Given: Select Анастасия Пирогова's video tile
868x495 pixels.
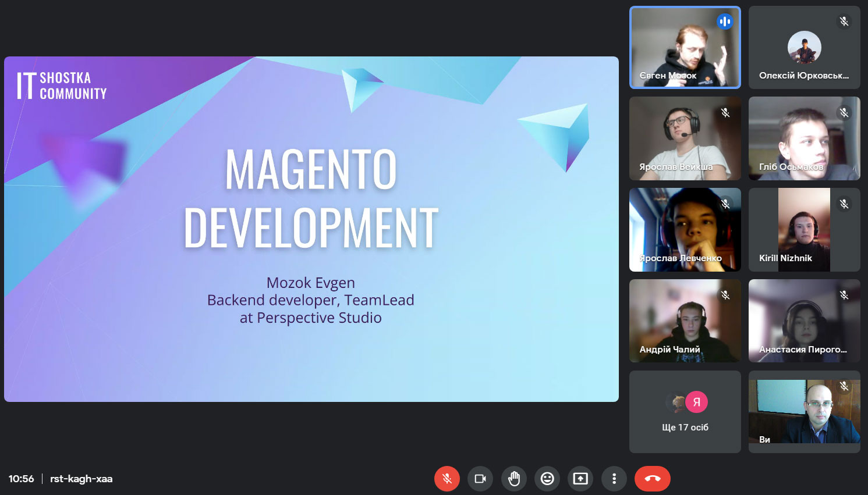Looking at the screenshot, I should click(805, 321).
